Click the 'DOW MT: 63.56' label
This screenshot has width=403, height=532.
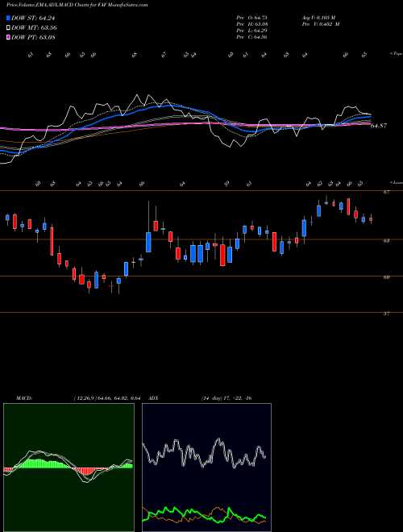click(35, 28)
